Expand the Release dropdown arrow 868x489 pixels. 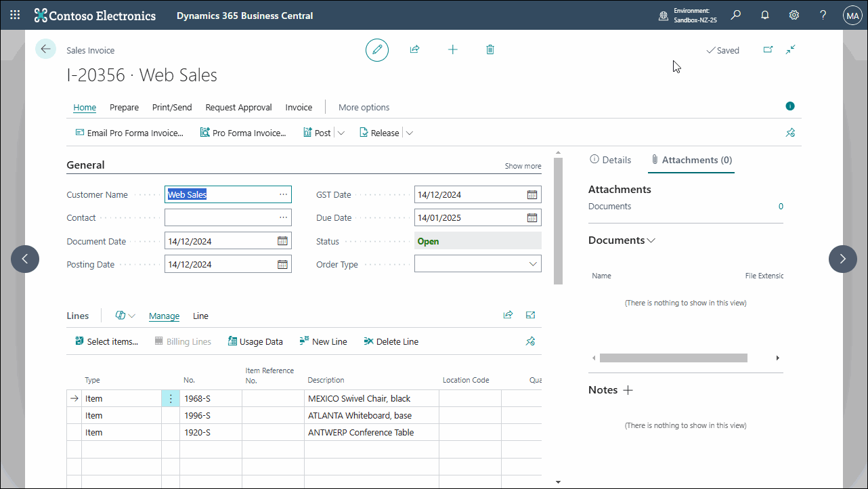(409, 133)
